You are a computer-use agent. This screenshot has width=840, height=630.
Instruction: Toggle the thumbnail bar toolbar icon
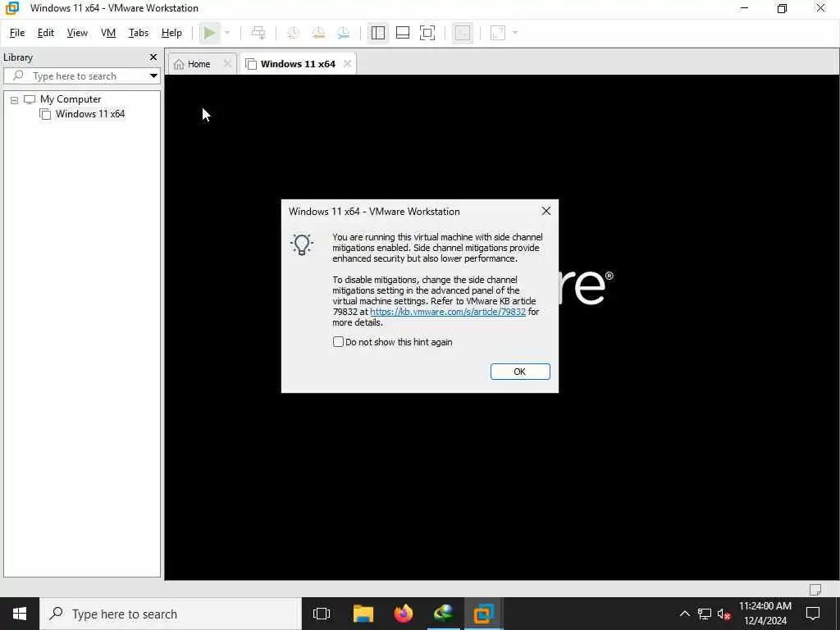[402, 33]
